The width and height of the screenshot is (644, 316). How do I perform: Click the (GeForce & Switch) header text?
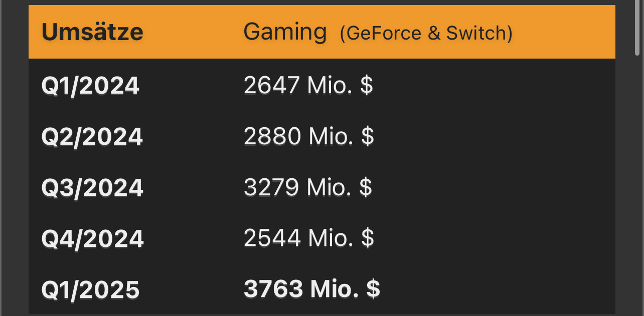point(426,34)
